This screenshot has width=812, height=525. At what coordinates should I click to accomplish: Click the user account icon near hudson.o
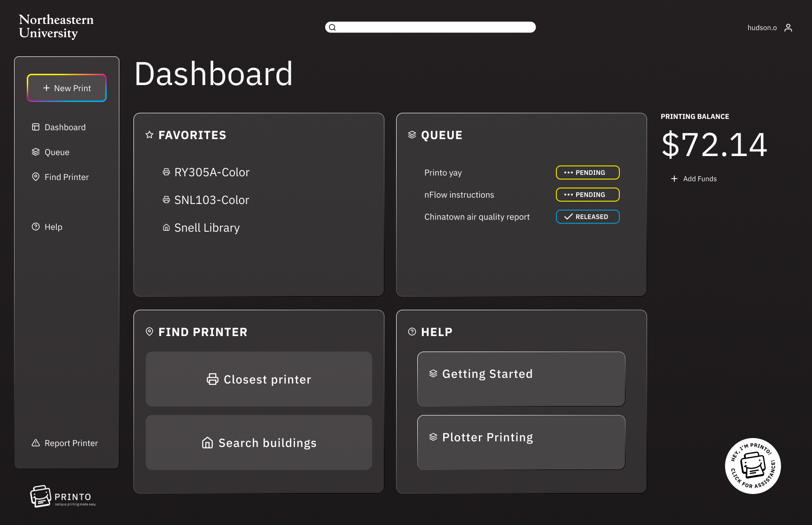(789, 27)
